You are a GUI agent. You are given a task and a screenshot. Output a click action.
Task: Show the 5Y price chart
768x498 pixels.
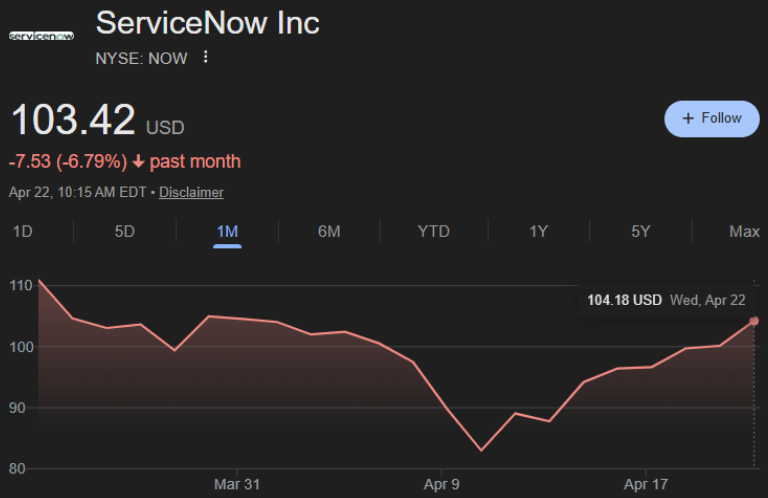[641, 231]
